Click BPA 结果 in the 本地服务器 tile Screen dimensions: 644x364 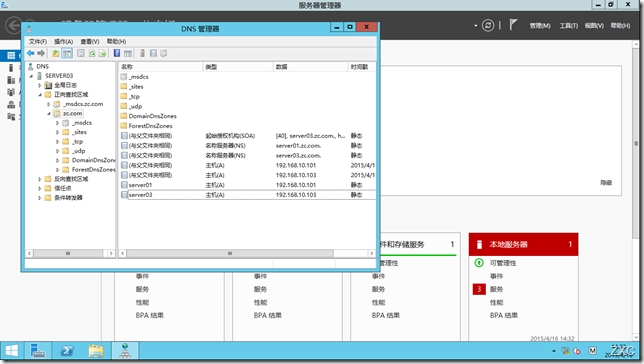(504, 316)
